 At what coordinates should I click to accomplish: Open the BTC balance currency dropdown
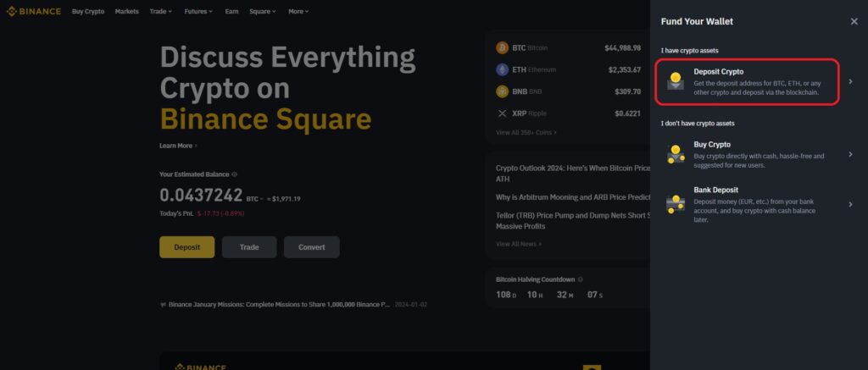[x=254, y=199]
